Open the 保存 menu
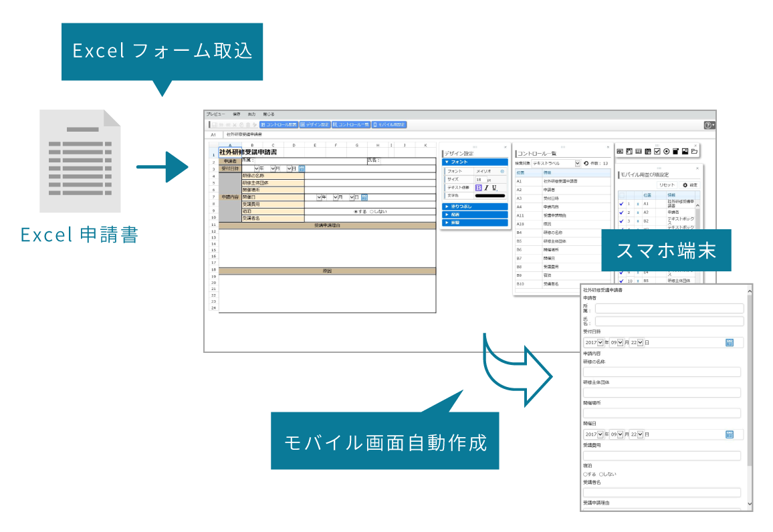The width and height of the screenshot is (773, 532). [x=237, y=114]
